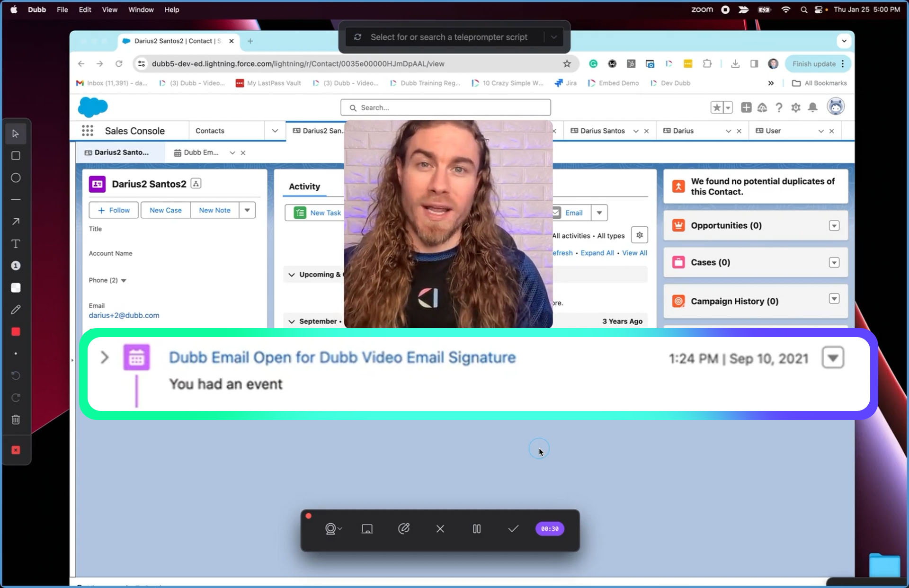The height and width of the screenshot is (588, 909).
Task: Select the blur/pixelate tool in the annotation bar
Action: [16, 287]
